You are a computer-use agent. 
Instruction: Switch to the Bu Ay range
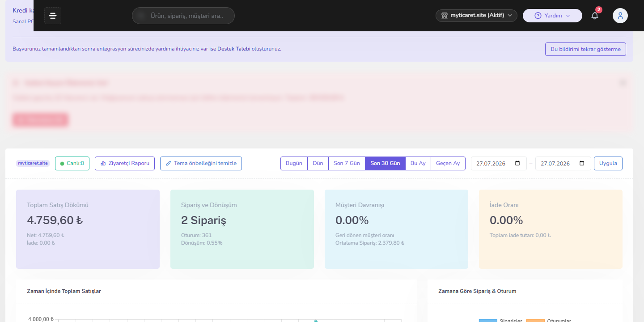coord(418,163)
